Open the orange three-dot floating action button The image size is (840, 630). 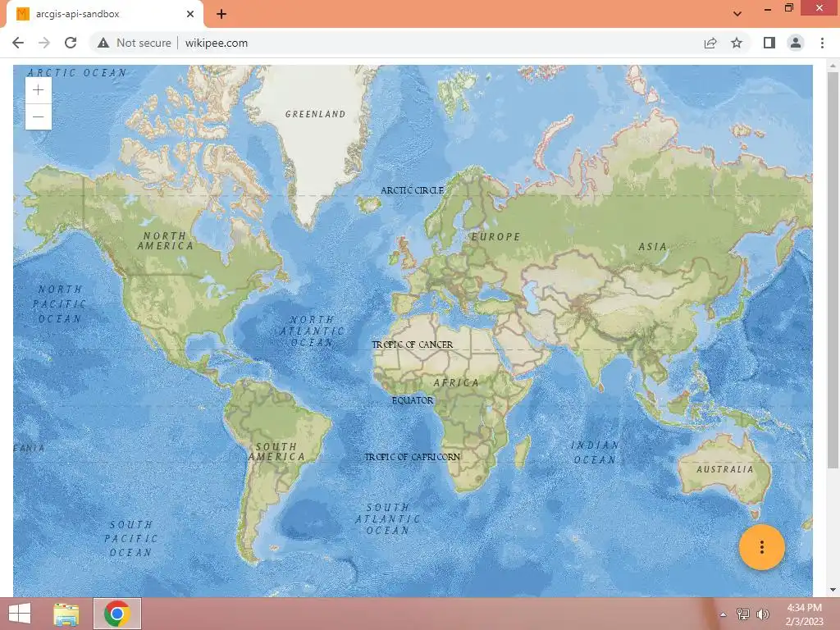[x=761, y=547]
